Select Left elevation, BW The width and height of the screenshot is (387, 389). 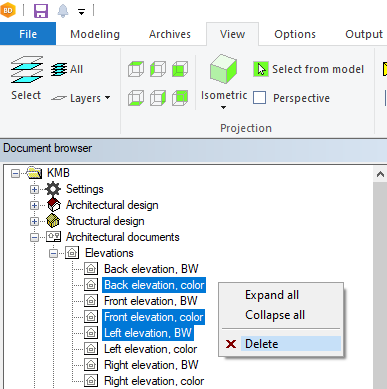(x=148, y=333)
